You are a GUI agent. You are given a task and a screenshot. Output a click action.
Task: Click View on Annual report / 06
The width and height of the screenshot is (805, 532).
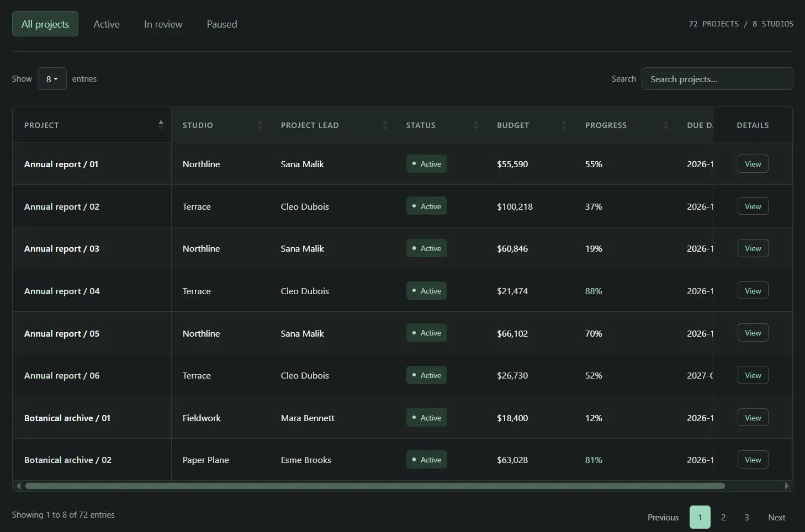tap(753, 375)
